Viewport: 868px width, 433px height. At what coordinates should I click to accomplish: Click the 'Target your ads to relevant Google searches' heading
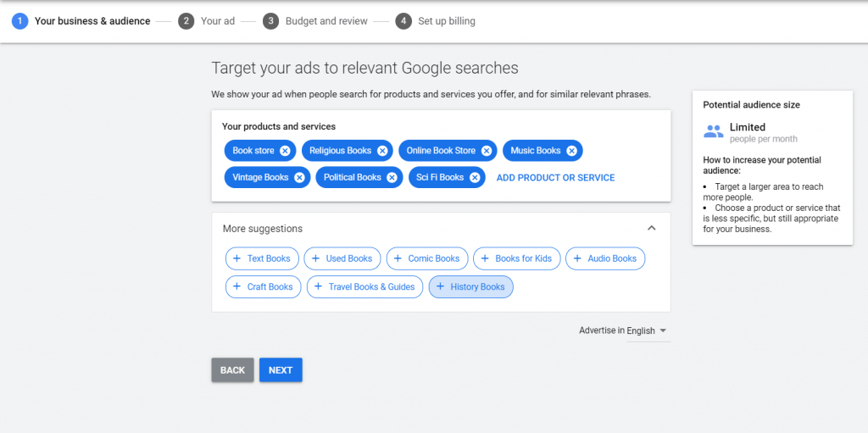(364, 68)
